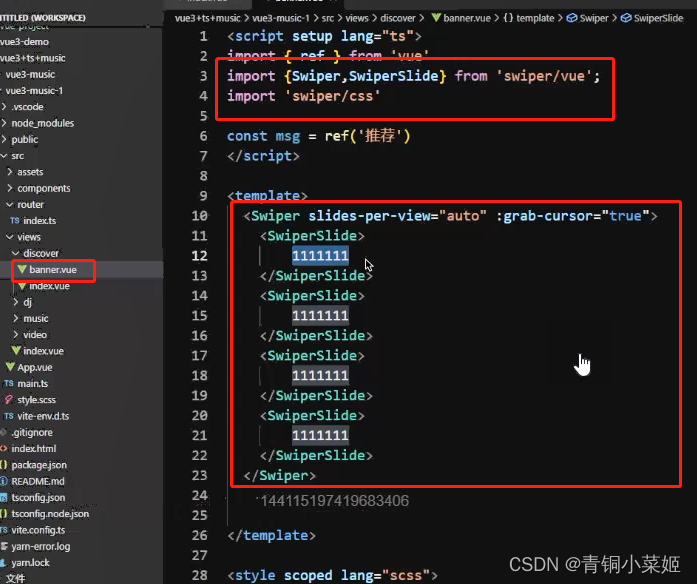Click 'swiper/vue' string on line 3

coord(544,76)
